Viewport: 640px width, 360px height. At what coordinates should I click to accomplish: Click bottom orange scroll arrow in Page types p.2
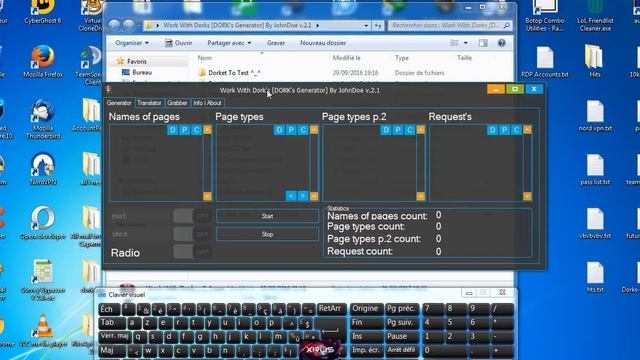(x=420, y=196)
